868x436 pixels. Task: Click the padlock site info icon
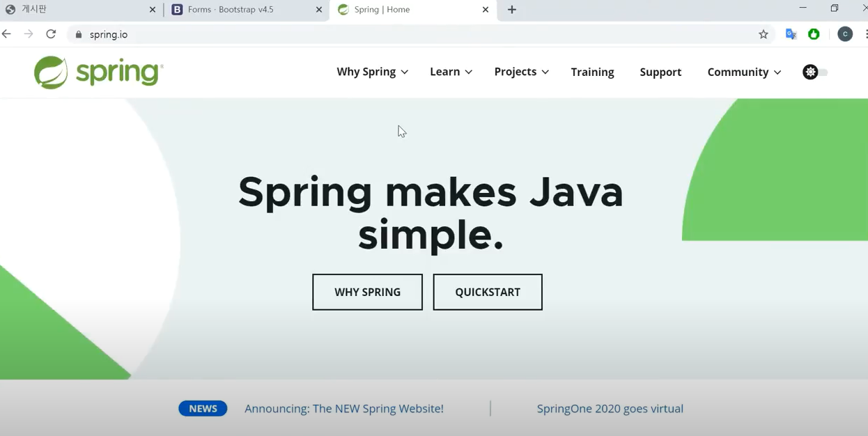pos(78,34)
